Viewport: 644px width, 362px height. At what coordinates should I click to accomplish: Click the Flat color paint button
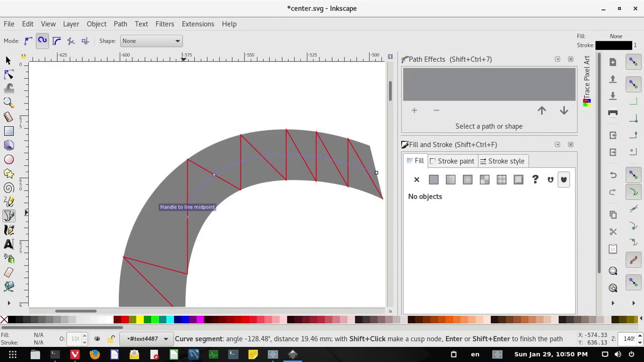434,179
